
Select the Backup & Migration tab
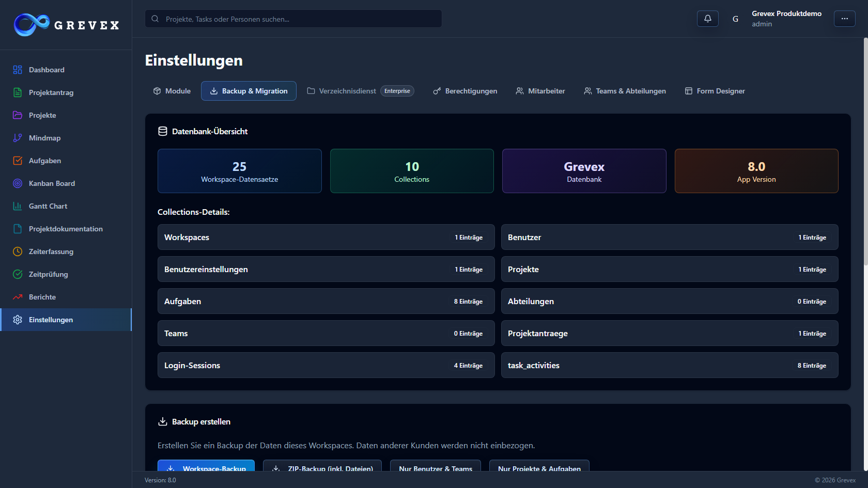(249, 91)
